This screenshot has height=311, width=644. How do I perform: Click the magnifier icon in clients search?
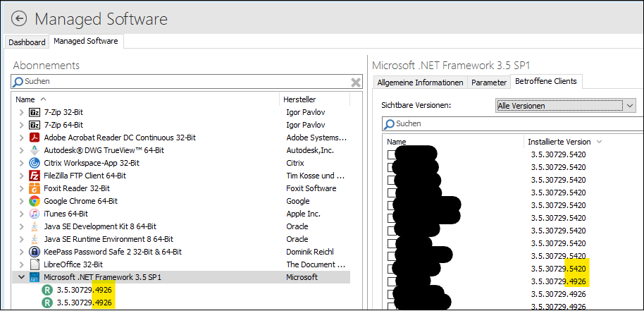click(389, 123)
